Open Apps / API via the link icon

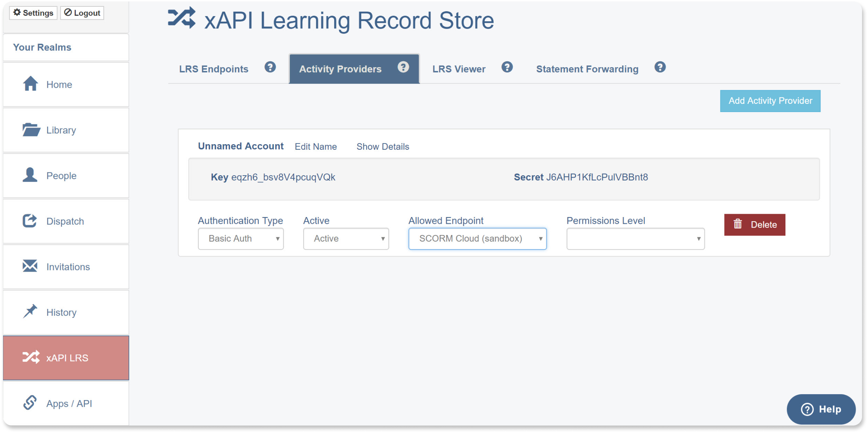tap(30, 403)
